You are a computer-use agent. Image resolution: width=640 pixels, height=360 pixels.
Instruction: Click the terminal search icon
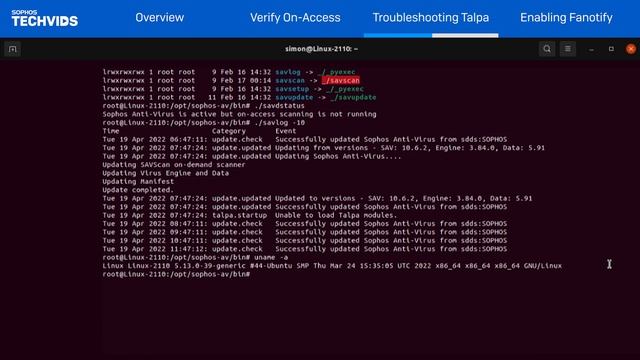point(547,49)
